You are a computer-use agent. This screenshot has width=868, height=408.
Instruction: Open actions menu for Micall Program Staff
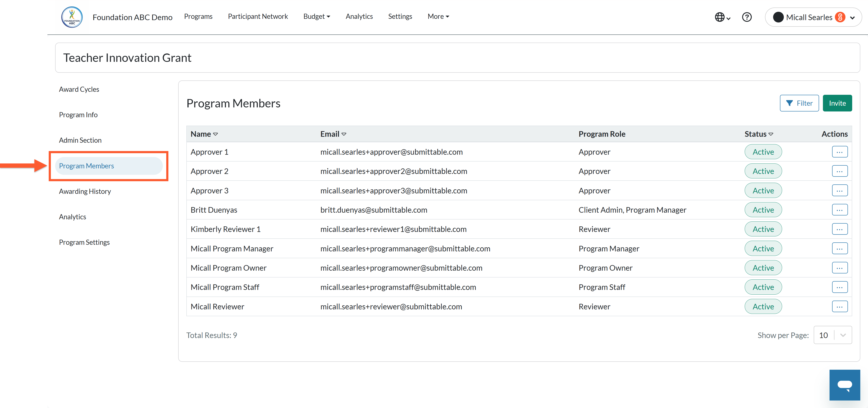(839, 287)
